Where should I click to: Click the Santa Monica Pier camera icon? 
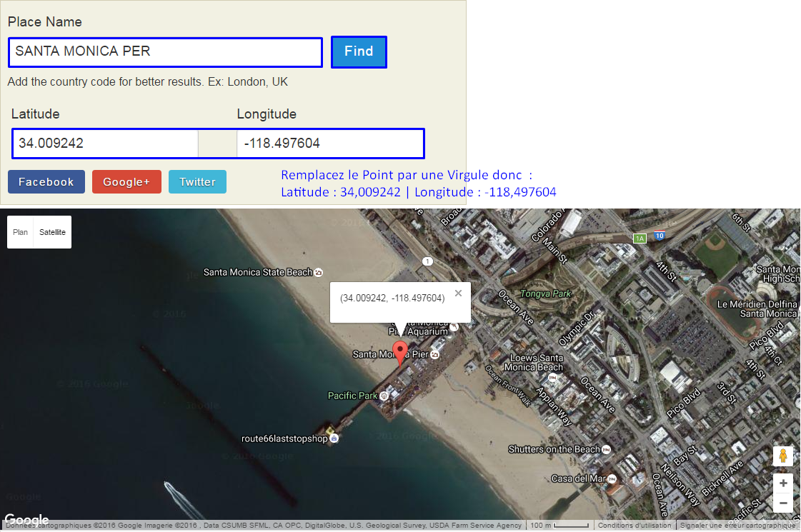pos(434,354)
